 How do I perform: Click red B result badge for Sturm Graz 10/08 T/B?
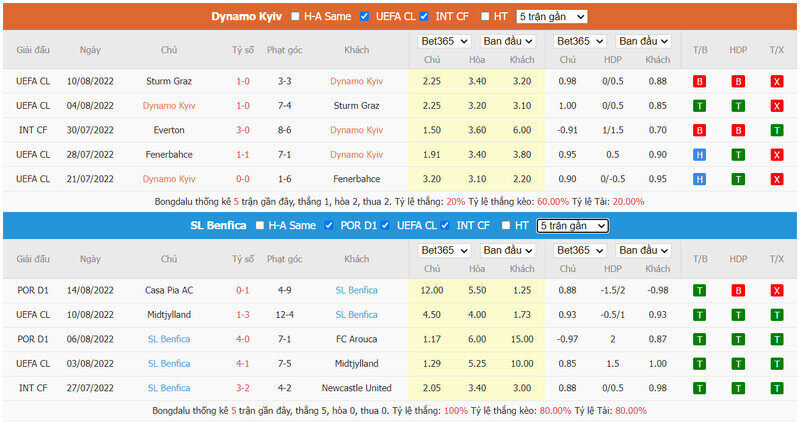(699, 82)
